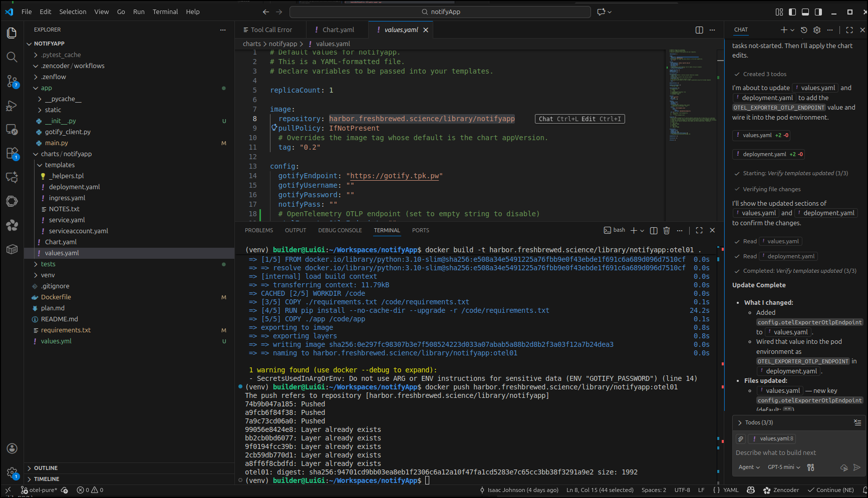Open the GPT-5 mini model picker
The width and height of the screenshot is (868, 498).
click(784, 467)
